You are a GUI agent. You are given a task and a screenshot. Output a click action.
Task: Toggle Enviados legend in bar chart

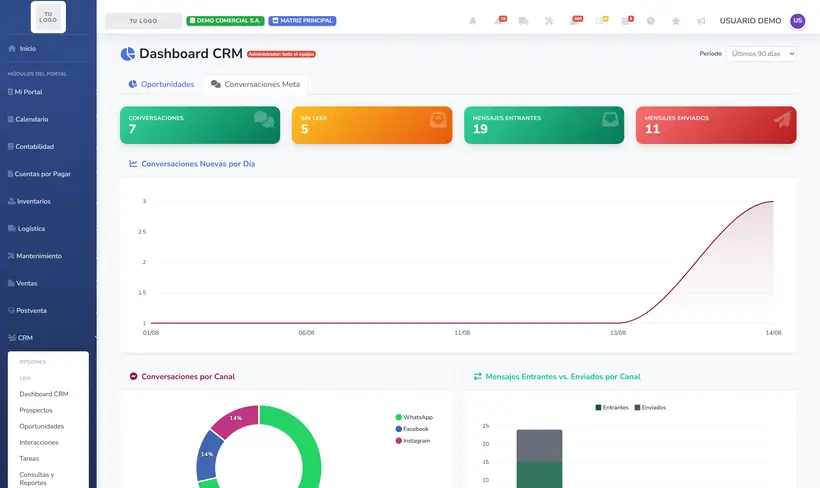[x=650, y=407]
